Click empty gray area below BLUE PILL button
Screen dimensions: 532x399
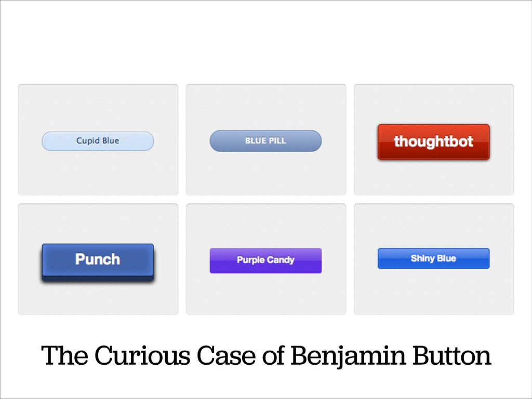point(265,173)
